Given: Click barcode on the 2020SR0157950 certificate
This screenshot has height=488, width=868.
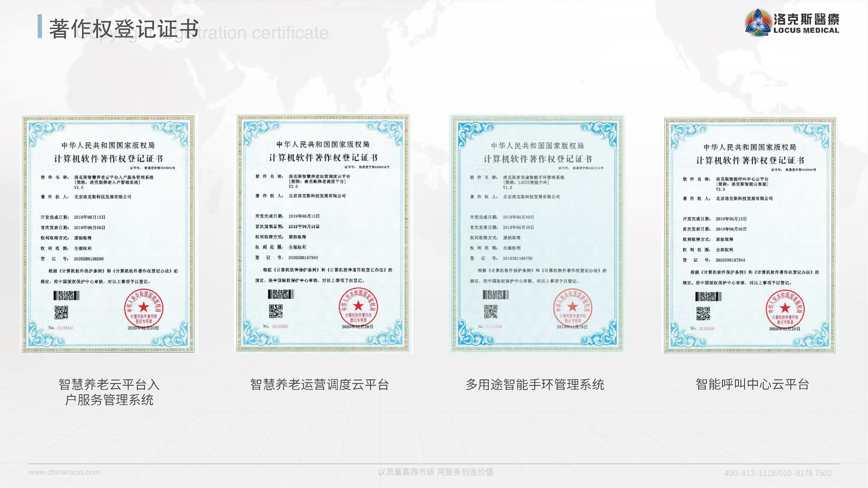Looking at the screenshot, I should click(x=281, y=294).
